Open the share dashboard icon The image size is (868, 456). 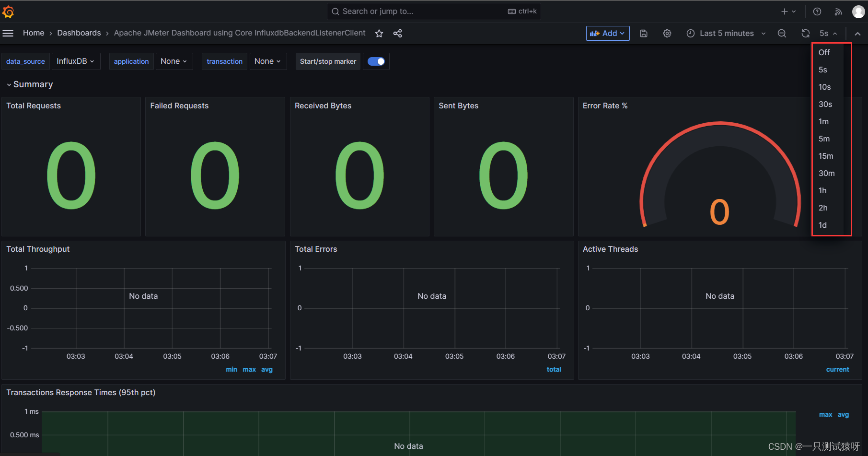point(397,33)
